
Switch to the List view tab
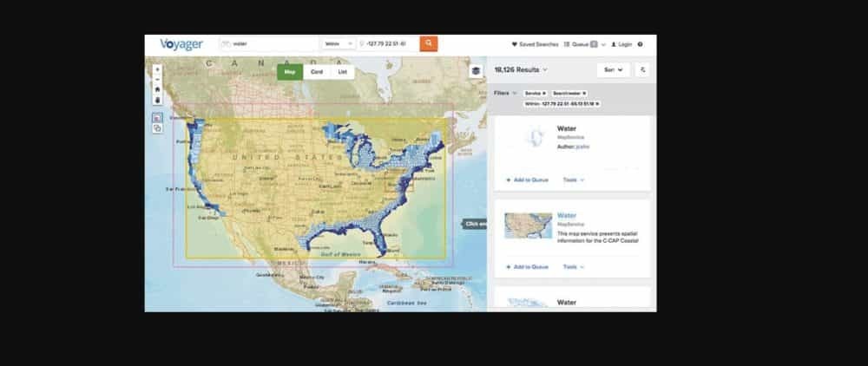(x=342, y=72)
